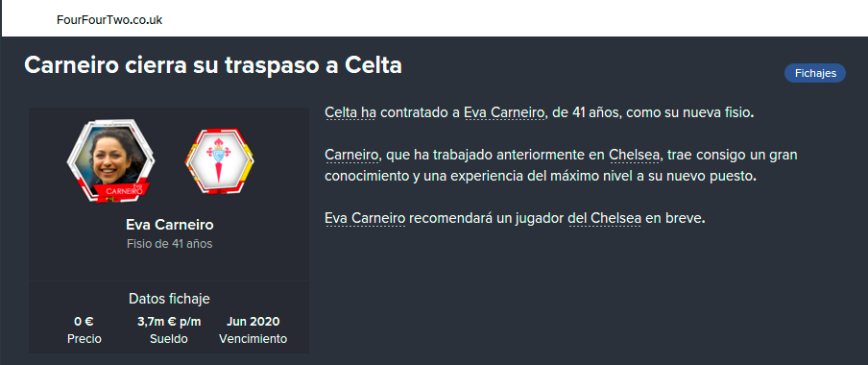Screen dimensions: 868x365
Task: Click the headline 'Carneiro cierra su traspaso a Celta'
Action: pyautogui.click(x=213, y=66)
